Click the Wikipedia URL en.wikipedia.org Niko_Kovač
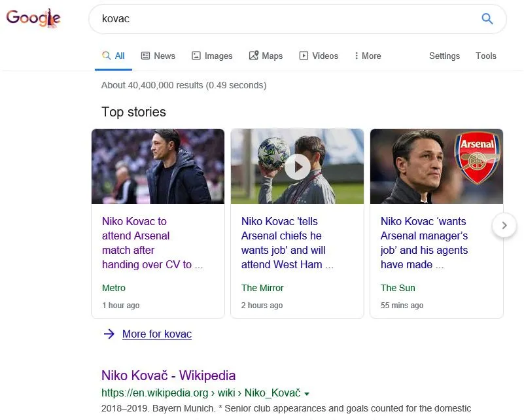Image resolution: width=524 pixels, height=420 pixels. [201, 393]
